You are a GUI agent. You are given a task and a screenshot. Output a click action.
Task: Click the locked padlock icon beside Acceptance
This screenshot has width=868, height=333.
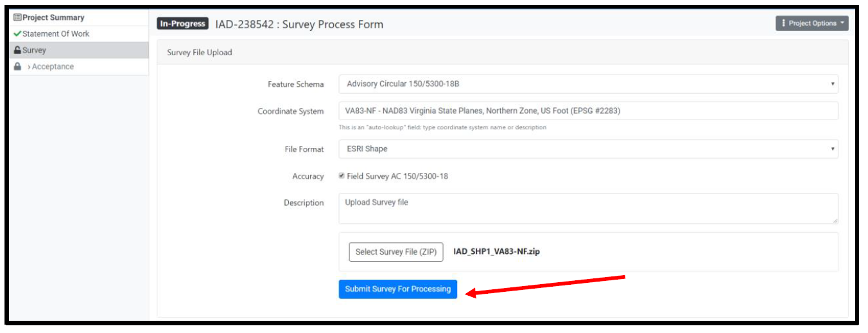[x=18, y=67]
